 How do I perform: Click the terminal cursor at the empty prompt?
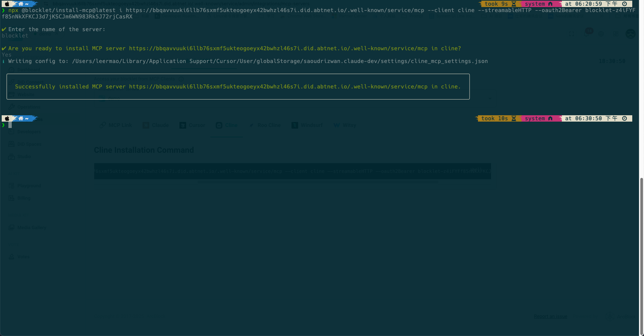click(10, 125)
